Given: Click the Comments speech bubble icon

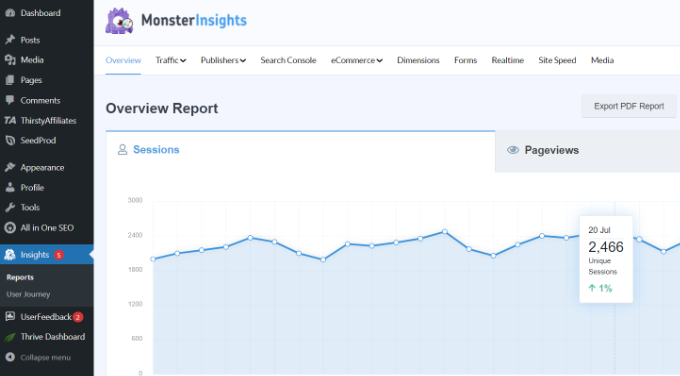Looking at the screenshot, I should pyautogui.click(x=10, y=100).
